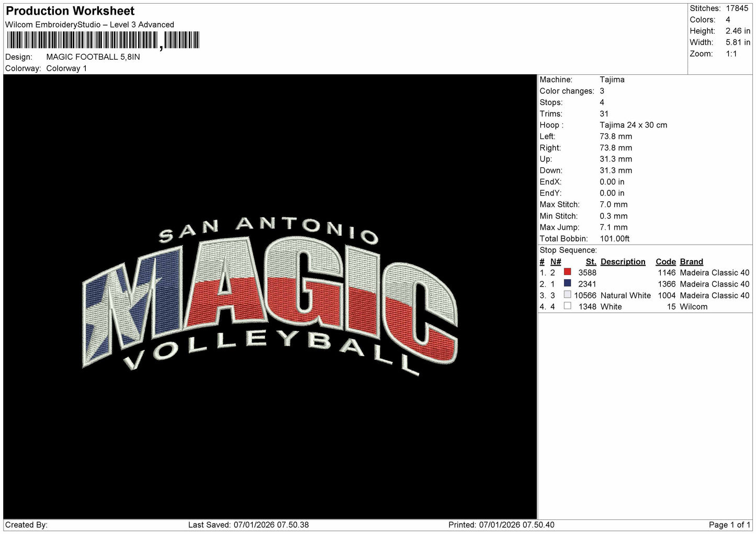Click the Natural White description
Image resolution: width=756 pixels, height=534 pixels.
tap(626, 296)
